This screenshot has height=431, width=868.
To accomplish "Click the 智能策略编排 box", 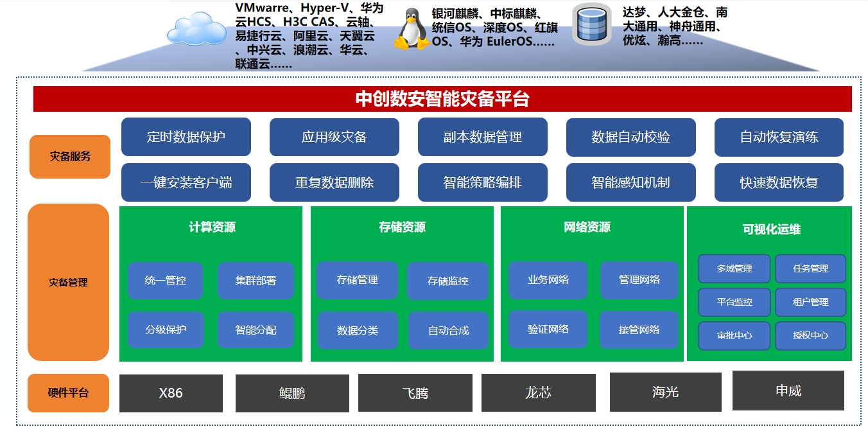I will pos(483,182).
